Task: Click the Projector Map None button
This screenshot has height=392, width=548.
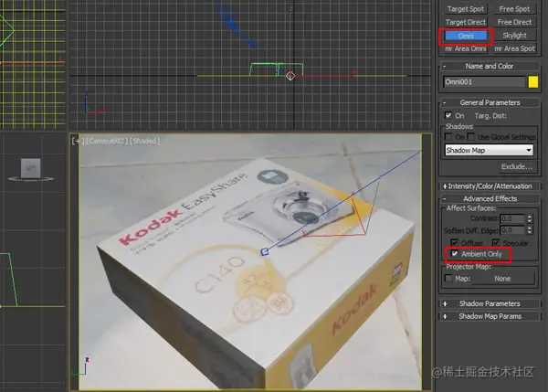Action: (502, 279)
